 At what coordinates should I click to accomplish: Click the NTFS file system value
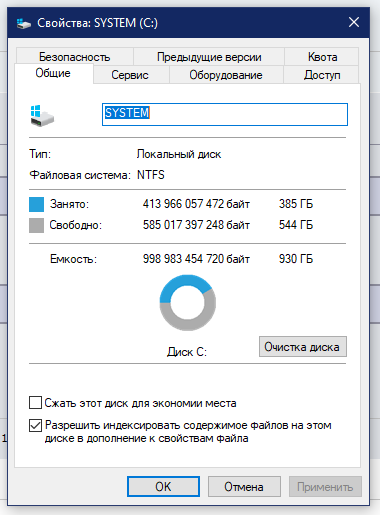151,175
